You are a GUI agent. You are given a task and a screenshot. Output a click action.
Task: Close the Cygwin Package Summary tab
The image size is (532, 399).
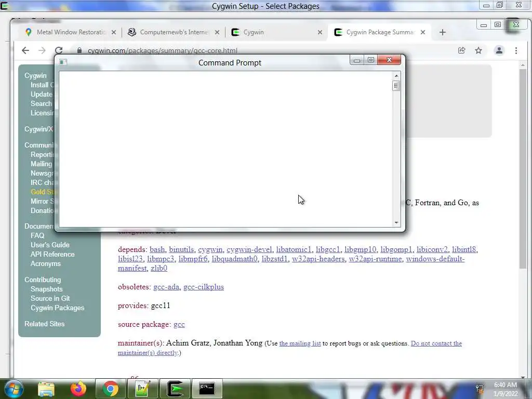point(423,32)
